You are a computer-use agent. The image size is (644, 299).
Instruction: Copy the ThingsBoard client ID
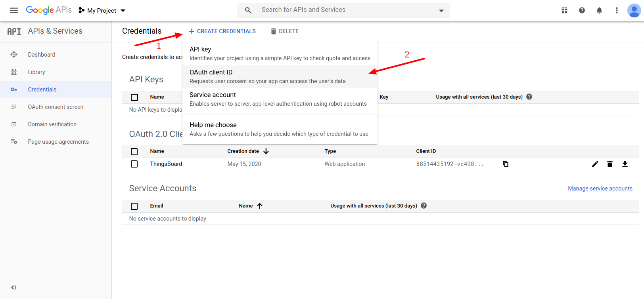506,164
